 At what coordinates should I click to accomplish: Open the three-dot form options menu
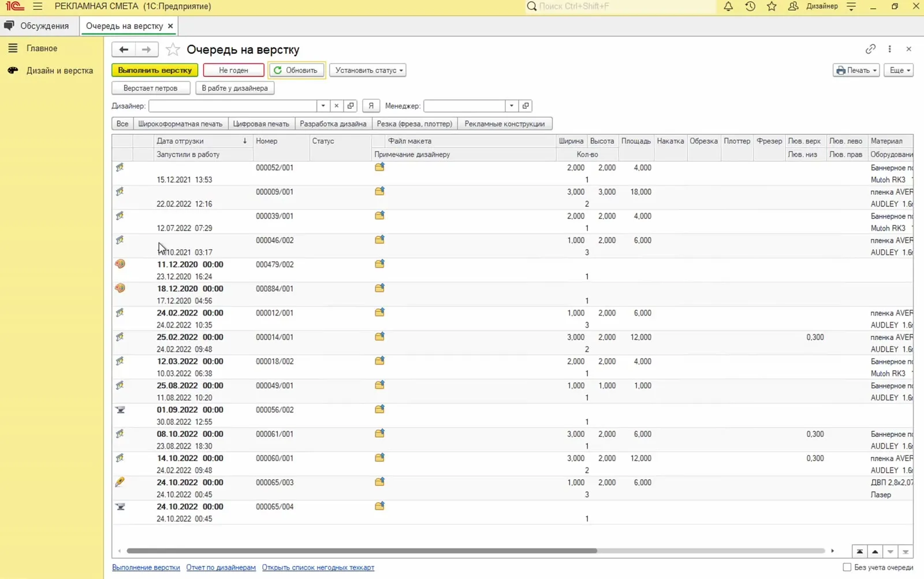pos(890,49)
